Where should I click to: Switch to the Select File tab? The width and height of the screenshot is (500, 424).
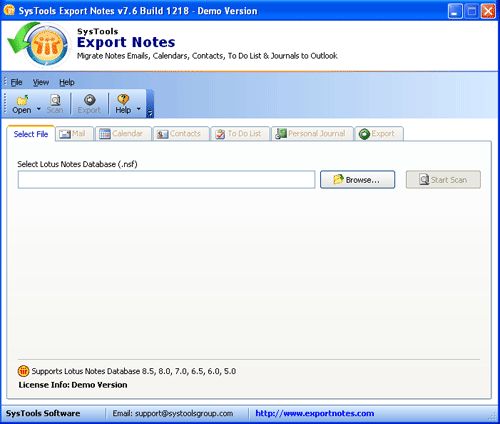click(31, 134)
